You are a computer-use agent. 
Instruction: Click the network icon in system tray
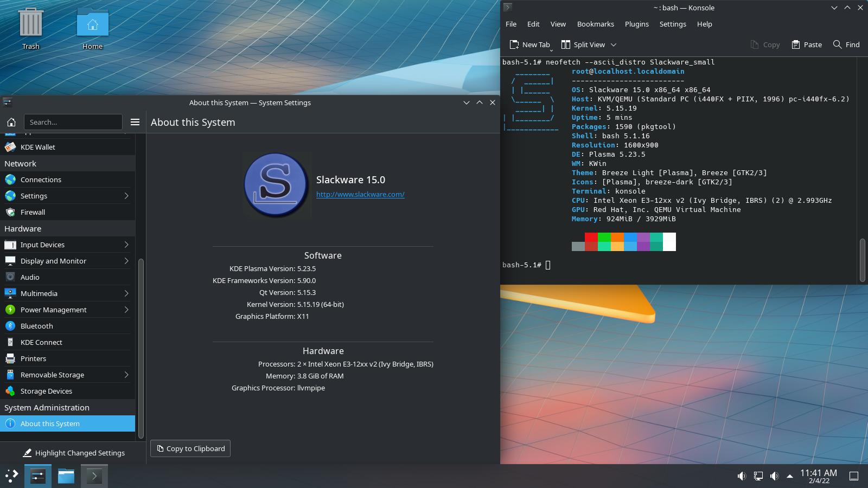tap(758, 476)
